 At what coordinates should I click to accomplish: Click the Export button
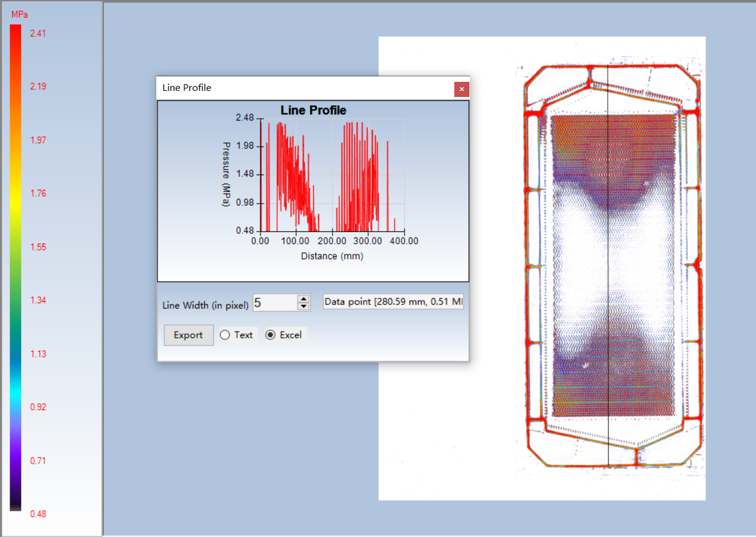(x=188, y=335)
